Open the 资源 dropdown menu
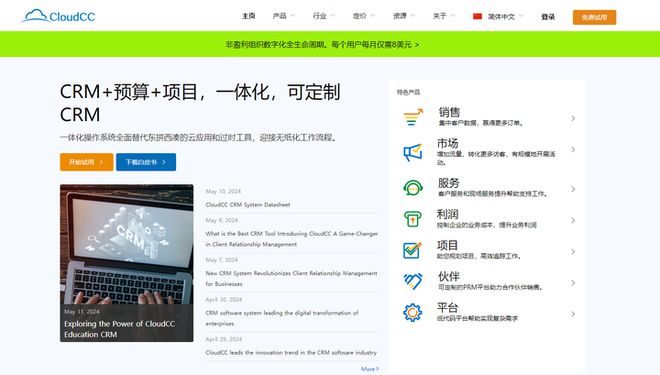 click(x=404, y=16)
